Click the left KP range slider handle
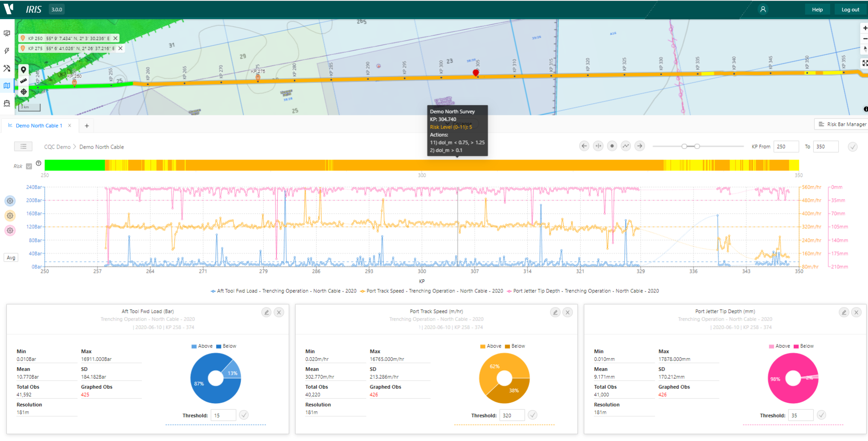The image size is (868, 441). 684,146
